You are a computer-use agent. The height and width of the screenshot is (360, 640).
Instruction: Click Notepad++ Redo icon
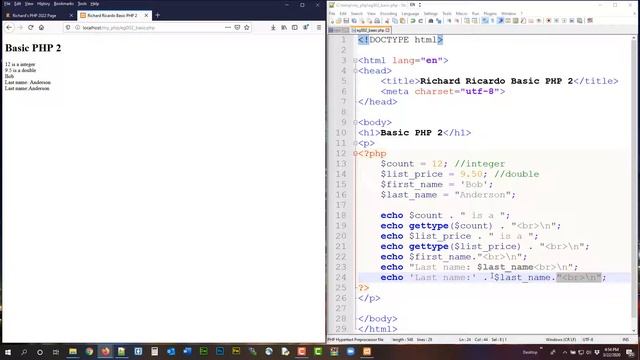pos(420,20)
